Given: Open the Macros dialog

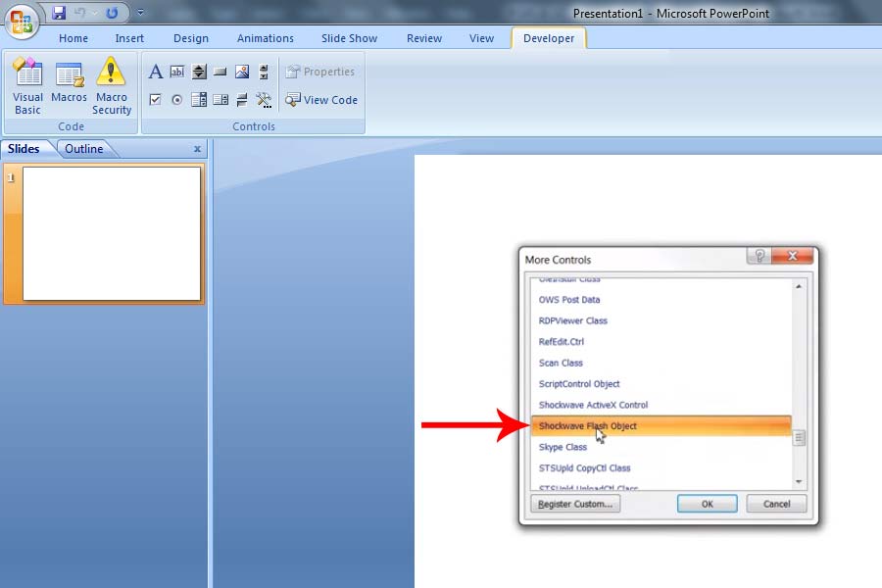Looking at the screenshot, I should [70, 82].
